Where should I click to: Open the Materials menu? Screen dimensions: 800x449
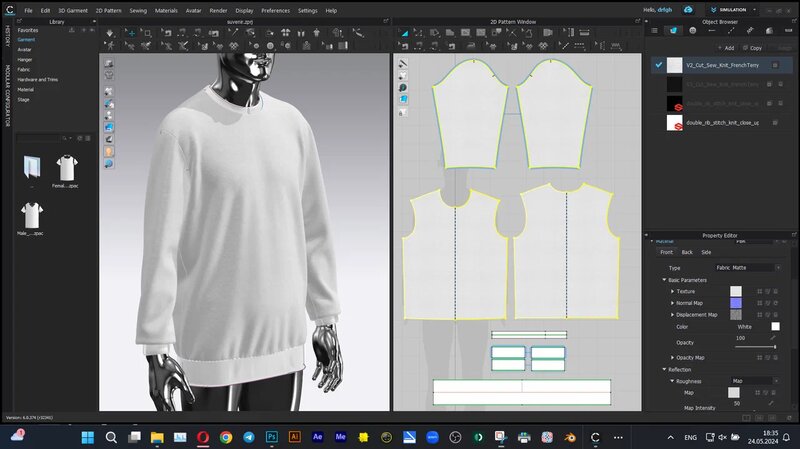pos(166,10)
